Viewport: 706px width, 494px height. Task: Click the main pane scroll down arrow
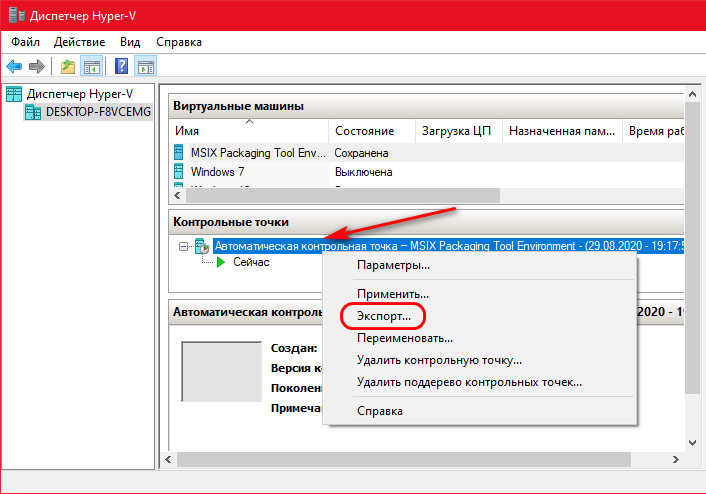tap(692, 443)
